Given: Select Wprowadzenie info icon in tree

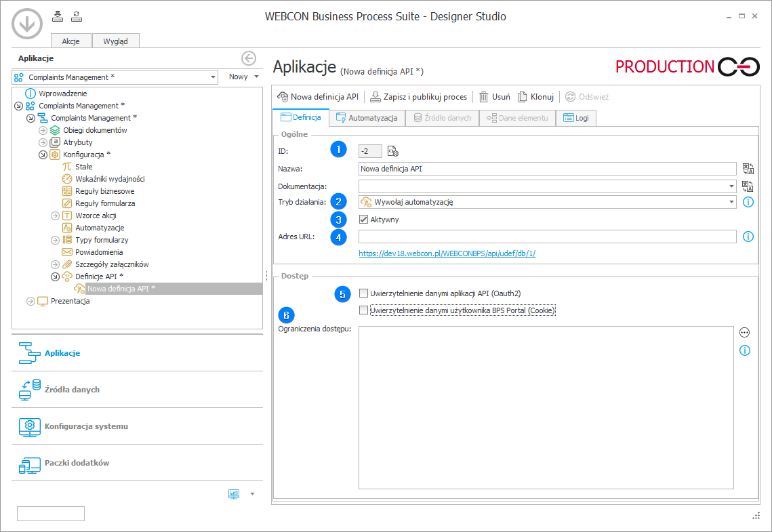Looking at the screenshot, I should coord(31,94).
